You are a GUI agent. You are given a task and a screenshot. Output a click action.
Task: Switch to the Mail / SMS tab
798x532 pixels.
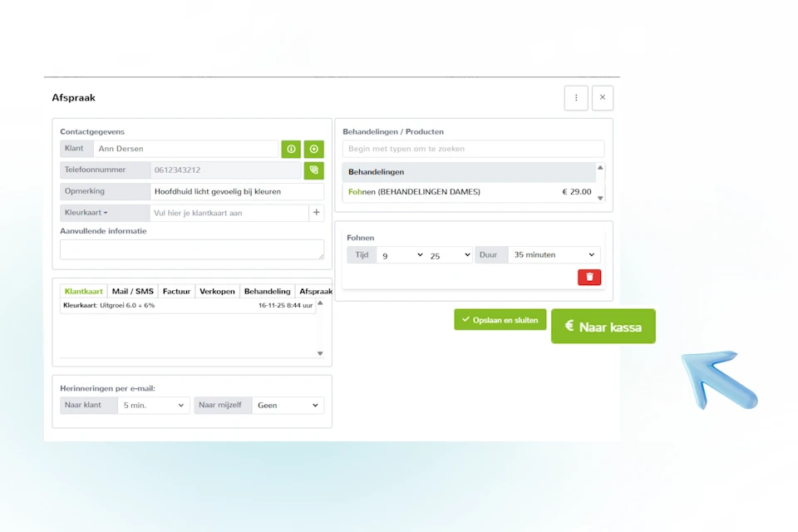tap(133, 291)
